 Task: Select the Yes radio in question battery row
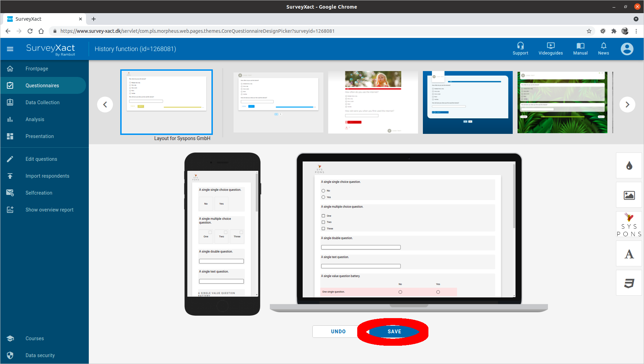[438, 292]
